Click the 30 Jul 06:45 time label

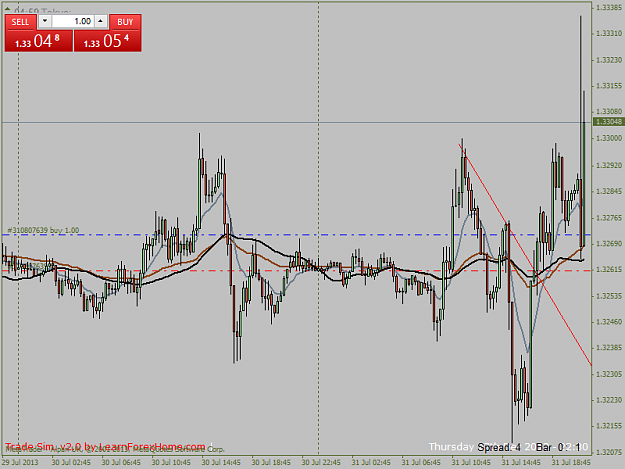click(x=121, y=462)
